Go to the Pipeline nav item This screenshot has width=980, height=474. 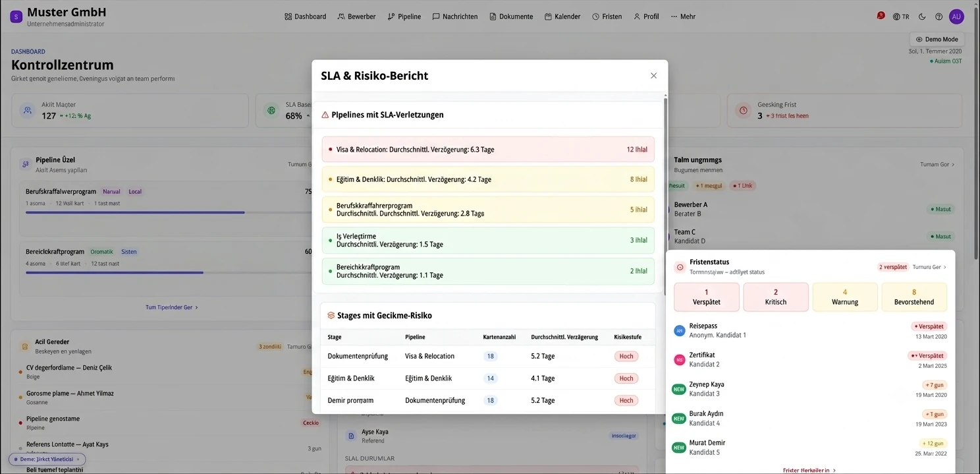click(x=404, y=16)
